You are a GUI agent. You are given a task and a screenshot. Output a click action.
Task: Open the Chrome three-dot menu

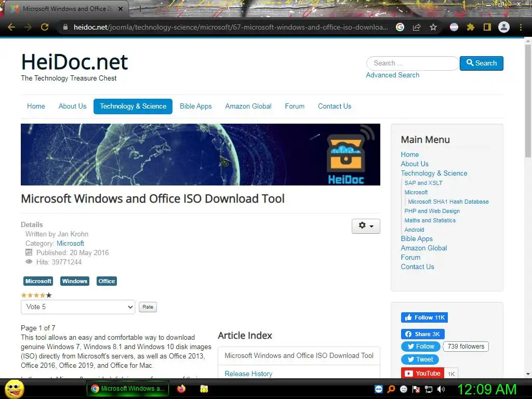coord(521,27)
